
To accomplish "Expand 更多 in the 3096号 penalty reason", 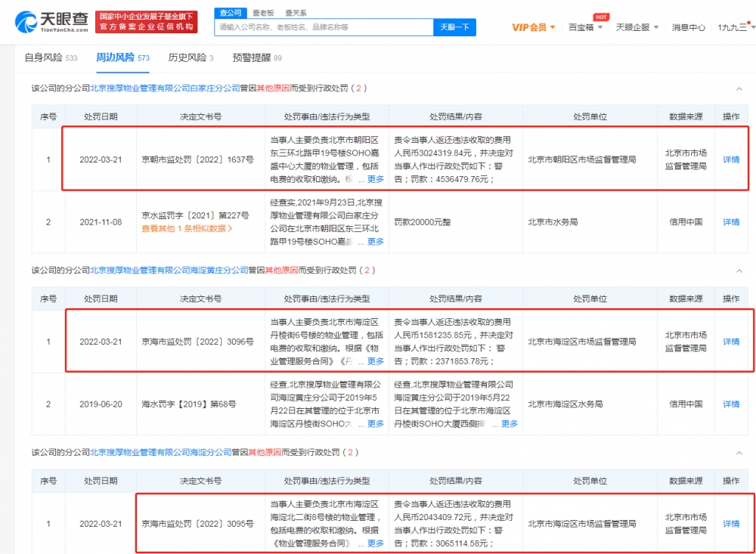I will point(376,361).
